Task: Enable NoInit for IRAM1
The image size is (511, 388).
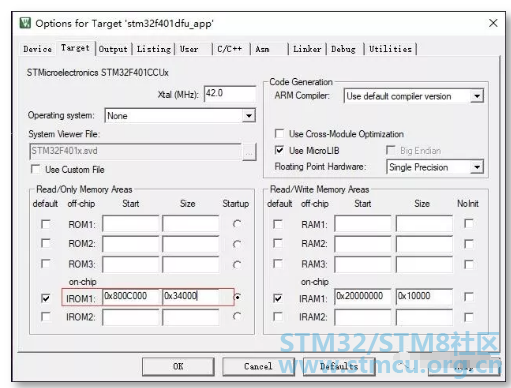Action: coord(469,297)
